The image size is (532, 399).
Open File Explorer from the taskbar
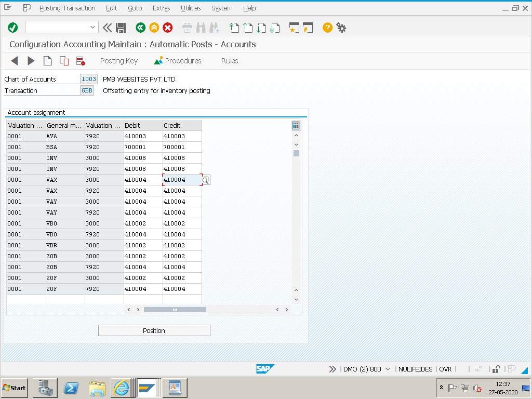(x=97, y=389)
